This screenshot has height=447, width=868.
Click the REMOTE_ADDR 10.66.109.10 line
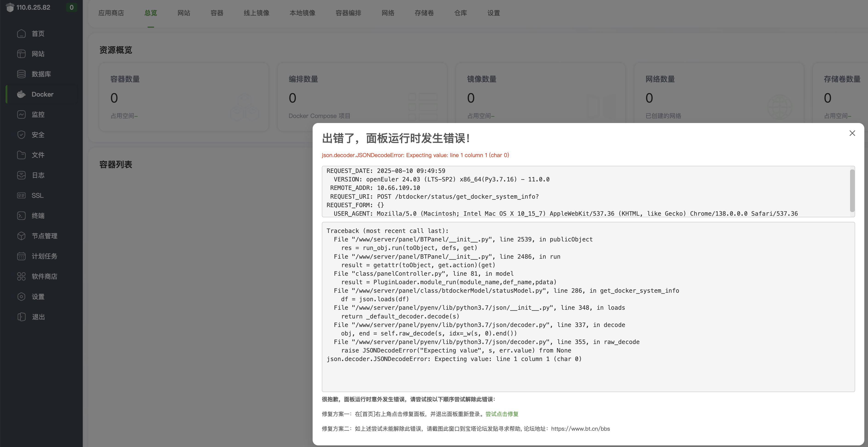pos(375,188)
